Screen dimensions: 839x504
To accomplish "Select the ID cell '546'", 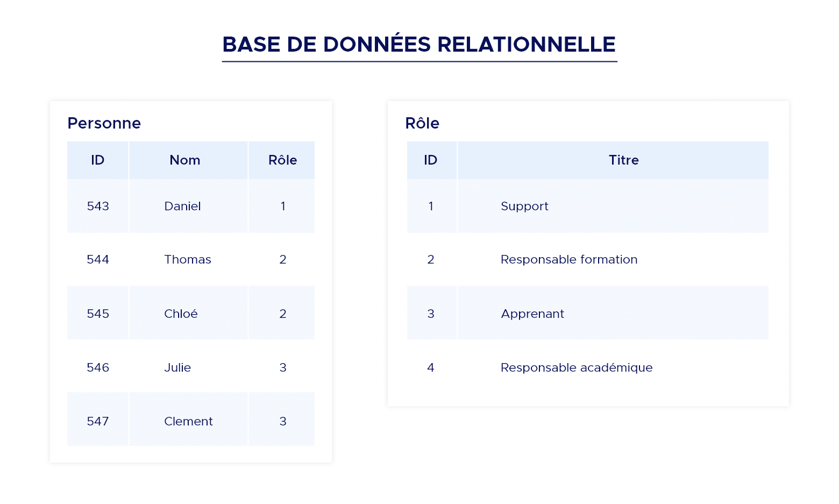I will [x=98, y=368].
